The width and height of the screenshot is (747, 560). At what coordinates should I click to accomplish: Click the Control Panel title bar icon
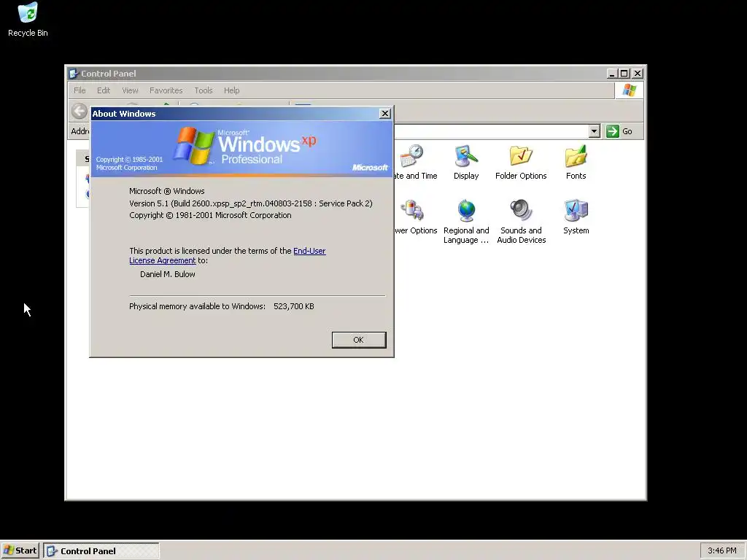[74, 74]
